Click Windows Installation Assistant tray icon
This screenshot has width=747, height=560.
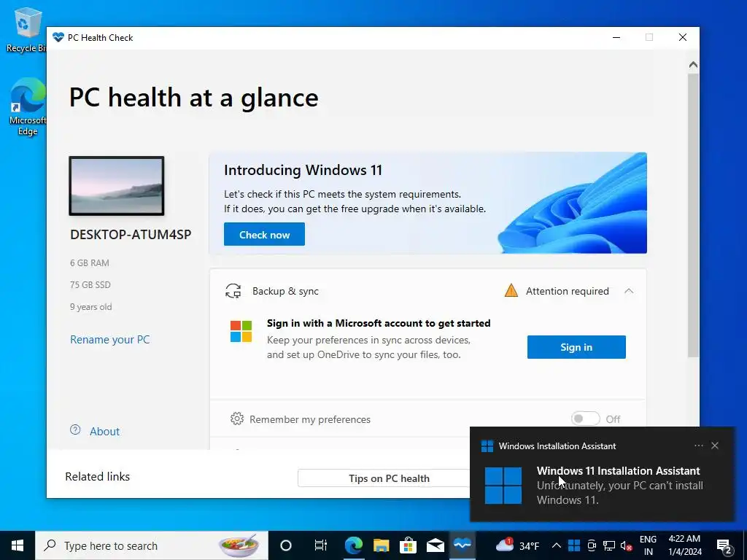point(574,545)
